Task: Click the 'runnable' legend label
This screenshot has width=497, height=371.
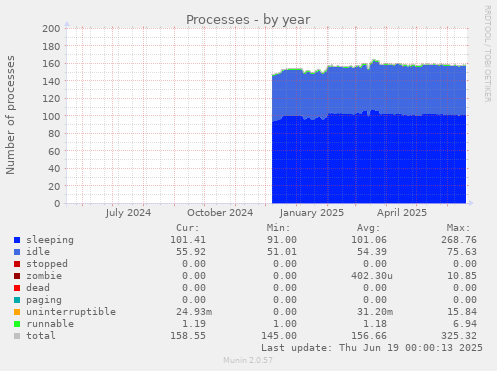Action: tap(50, 324)
